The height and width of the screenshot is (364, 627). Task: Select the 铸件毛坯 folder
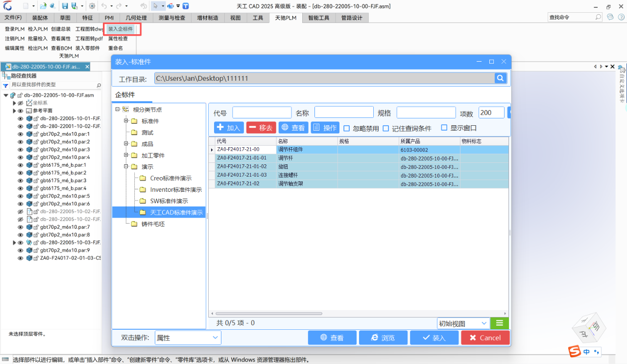coord(153,224)
